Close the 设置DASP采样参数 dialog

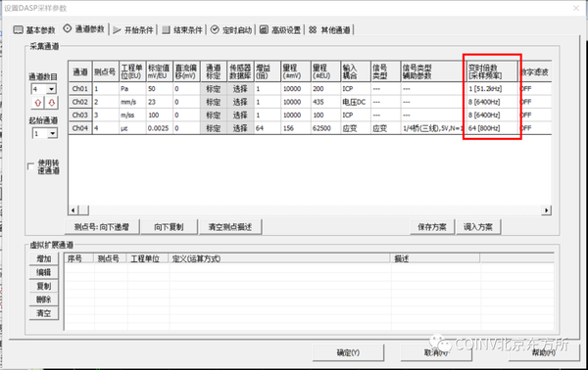pos(576,8)
